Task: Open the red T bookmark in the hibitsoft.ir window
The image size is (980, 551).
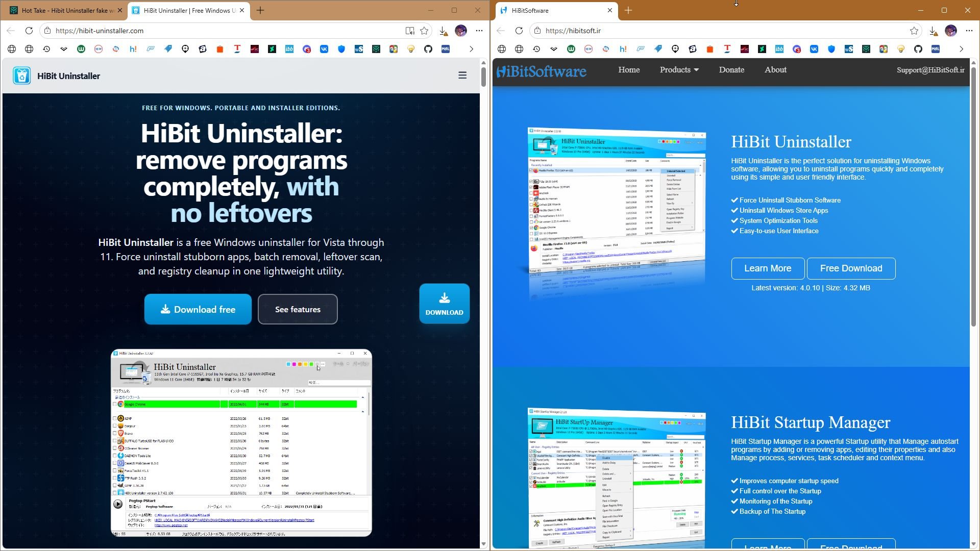Action: (x=727, y=49)
